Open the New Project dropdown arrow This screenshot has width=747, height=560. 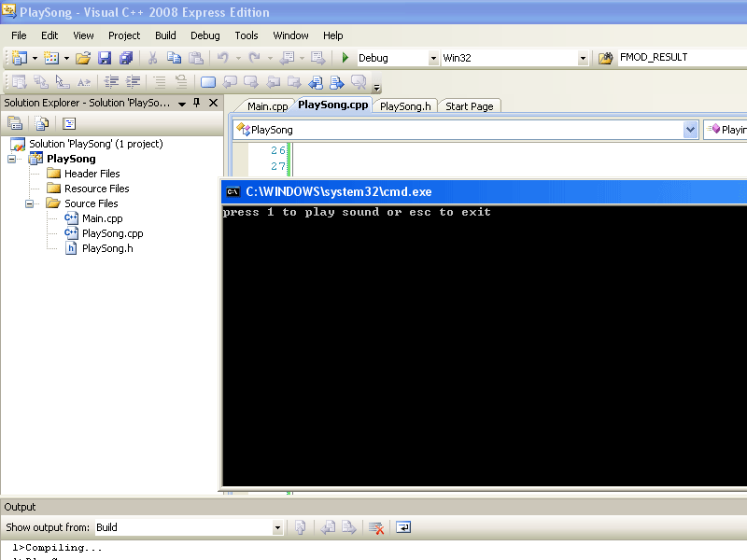click(x=35, y=58)
